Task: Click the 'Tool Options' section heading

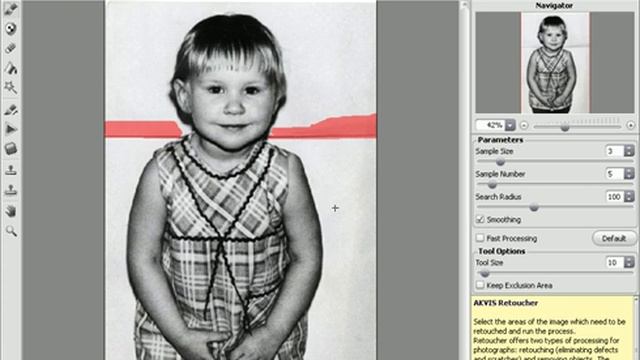Action: point(502,251)
